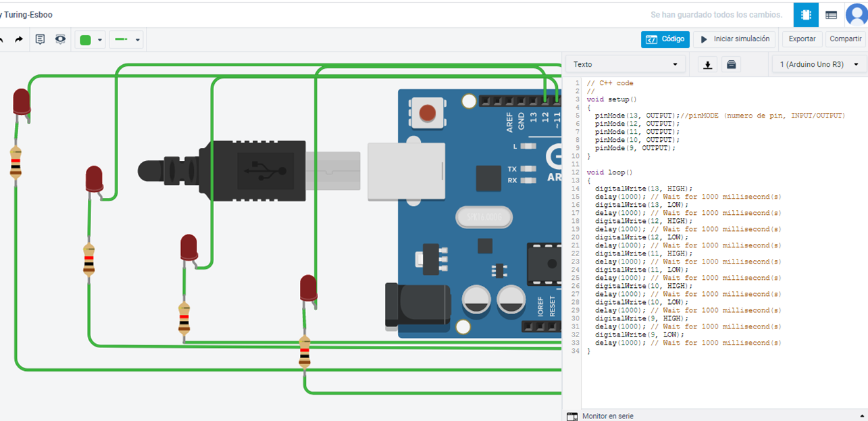Click code line 'digitalWrite(12, LOW);'
Viewport: 868px width, 421px height.
pyautogui.click(x=642, y=237)
